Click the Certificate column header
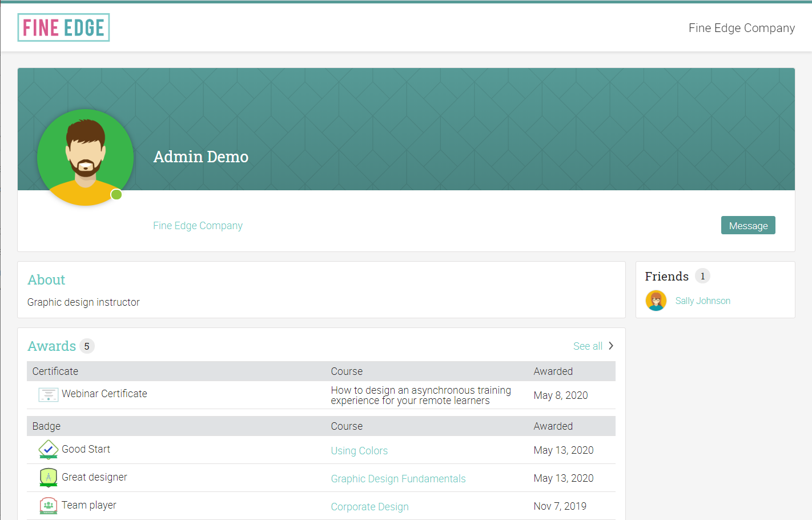Viewport: 812px width, 520px height. tap(55, 371)
